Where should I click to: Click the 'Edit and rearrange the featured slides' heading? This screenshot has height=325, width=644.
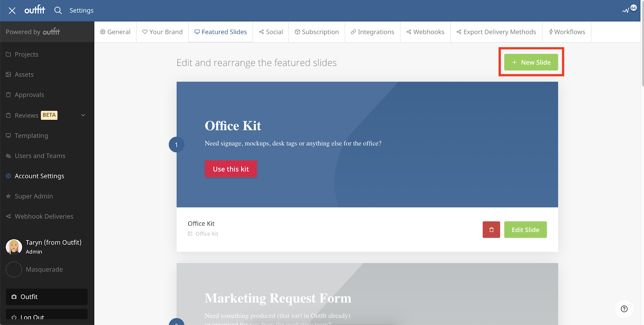point(257,63)
